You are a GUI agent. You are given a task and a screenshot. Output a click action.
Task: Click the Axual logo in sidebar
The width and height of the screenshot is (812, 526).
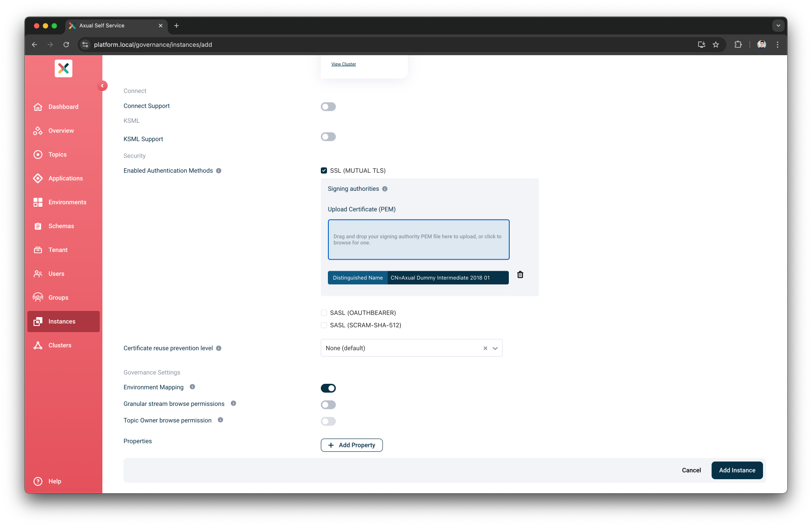click(x=64, y=68)
